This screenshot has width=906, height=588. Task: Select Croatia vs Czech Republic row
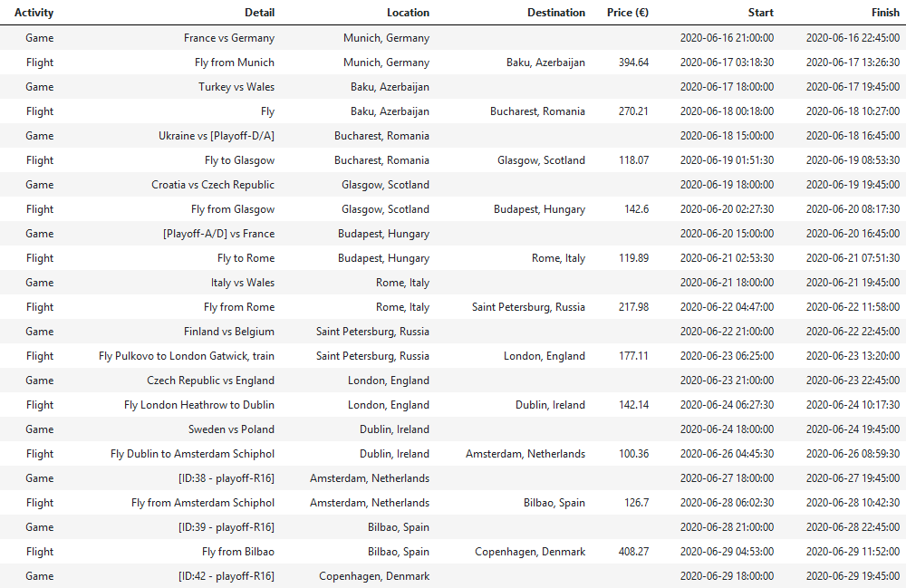(x=453, y=185)
